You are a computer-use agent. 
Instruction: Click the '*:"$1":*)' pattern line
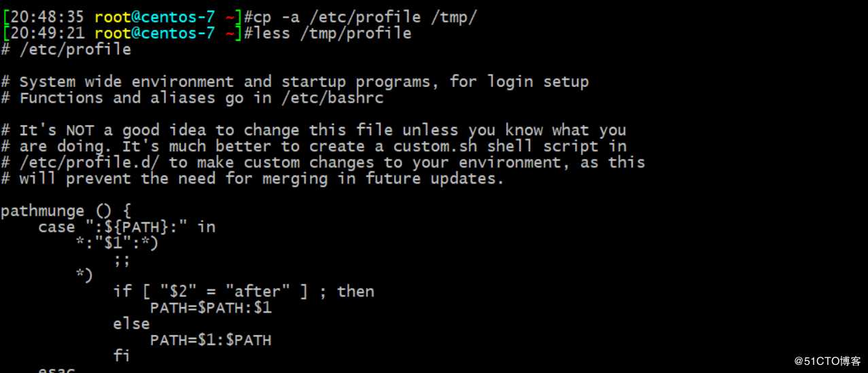pos(117,243)
